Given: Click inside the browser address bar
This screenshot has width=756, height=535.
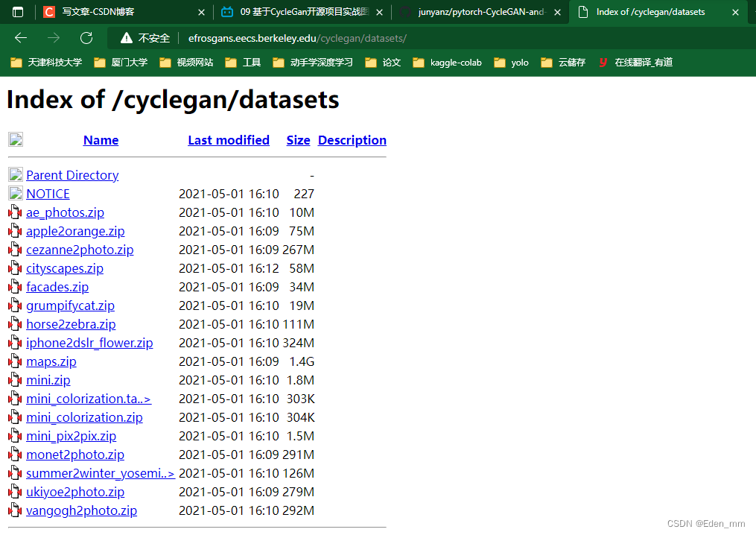Looking at the screenshot, I should 298,37.
